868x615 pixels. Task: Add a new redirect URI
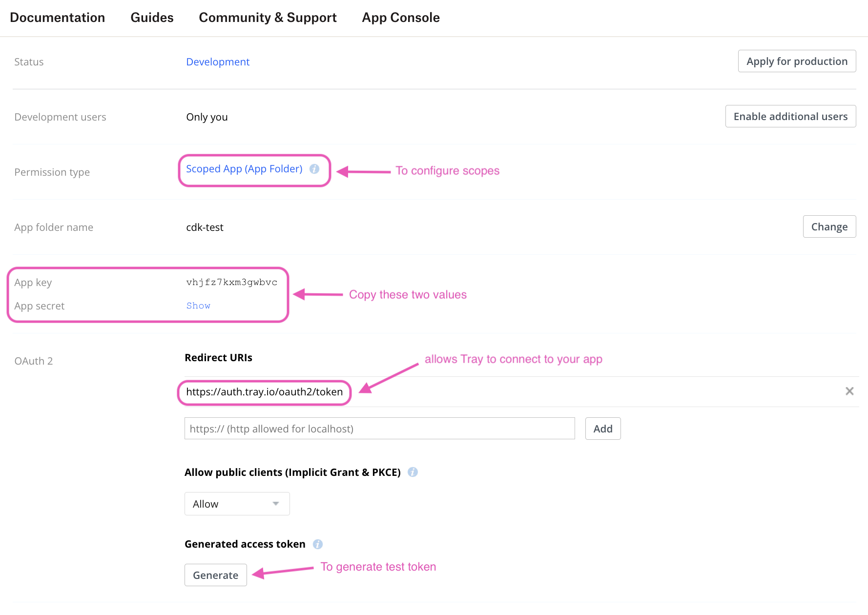(602, 428)
